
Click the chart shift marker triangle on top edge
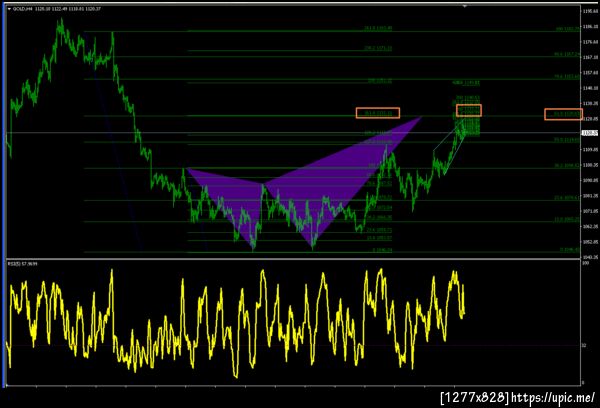click(465, 7)
